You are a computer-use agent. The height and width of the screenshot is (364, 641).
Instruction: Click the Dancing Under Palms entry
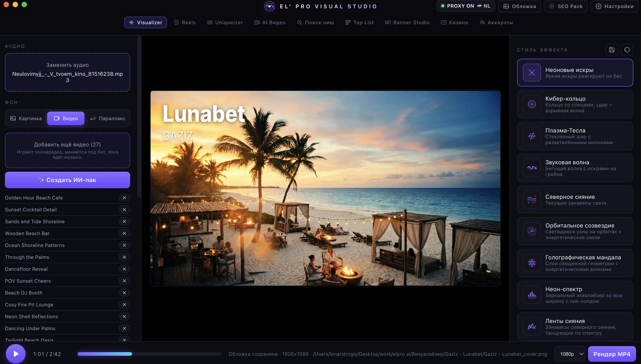click(x=30, y=328)
